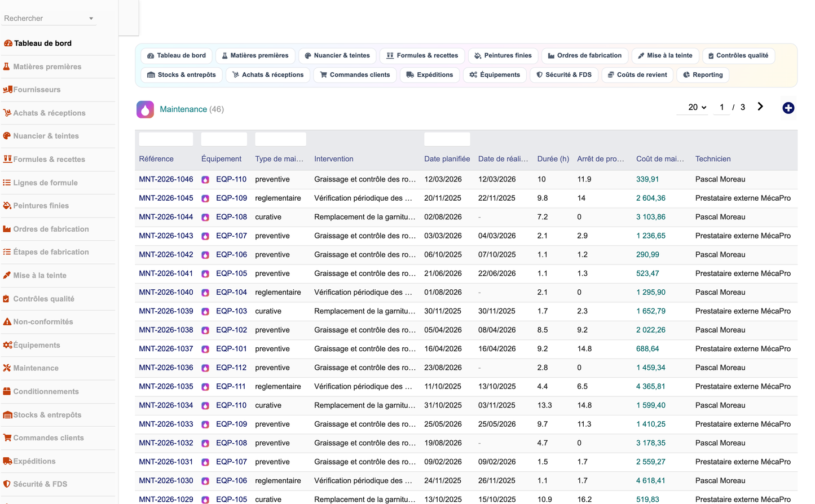Click the Équipement filter field
The image size is (815, 504).
[x=224, y=139]
